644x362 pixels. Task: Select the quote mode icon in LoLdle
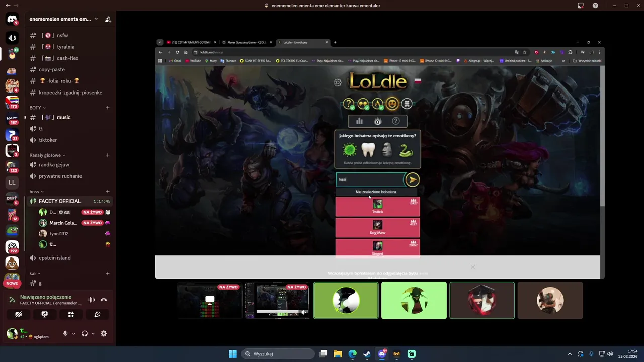pyautogui.click(x=363, y=104)
